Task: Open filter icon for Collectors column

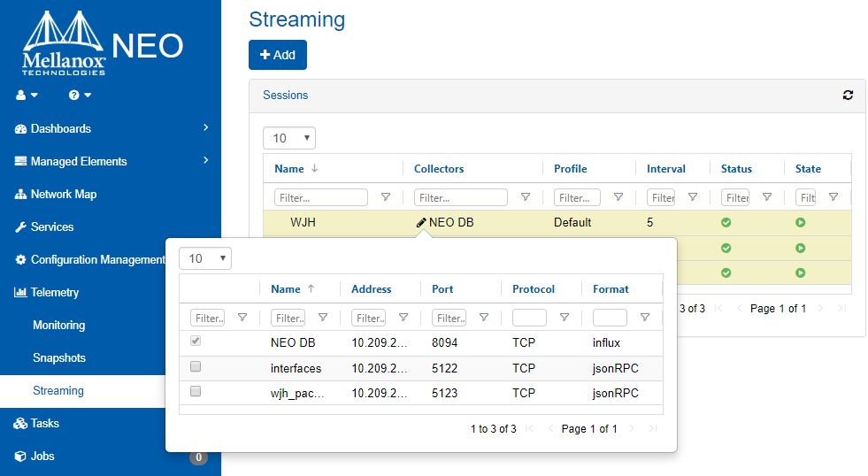Action: pyautogui.click(x=525, y=197)
